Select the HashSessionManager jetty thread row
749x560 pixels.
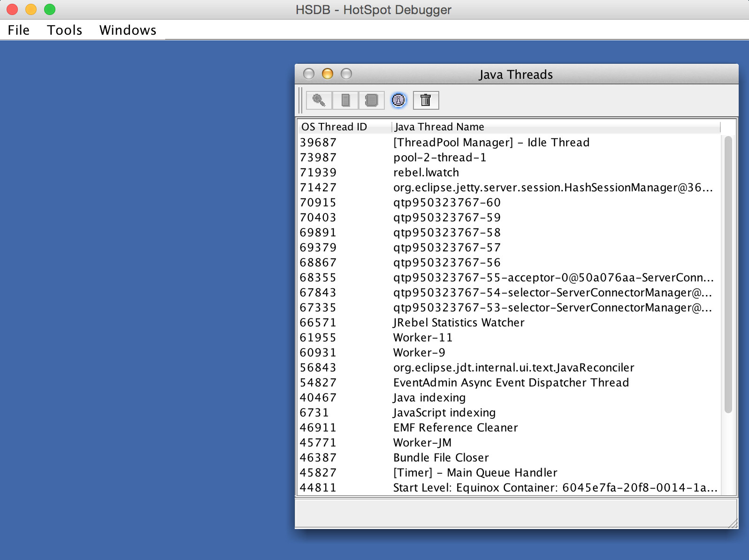coord(510,188)
